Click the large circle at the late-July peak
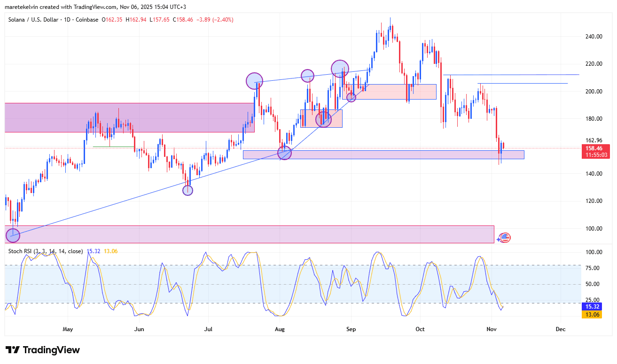The image size is (617, 364). [x=254, y=81]
